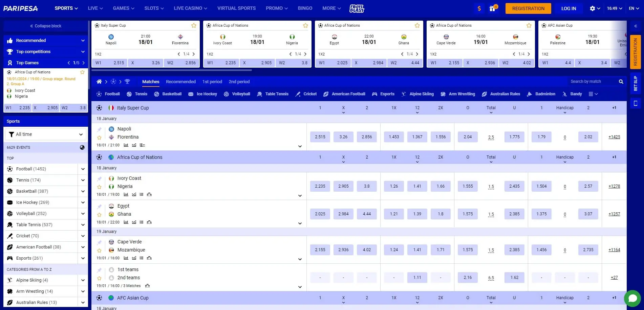Screen dimensions: 644x310
Task: Select the Ice Hockey sport icon
Action: coord(191,94)
